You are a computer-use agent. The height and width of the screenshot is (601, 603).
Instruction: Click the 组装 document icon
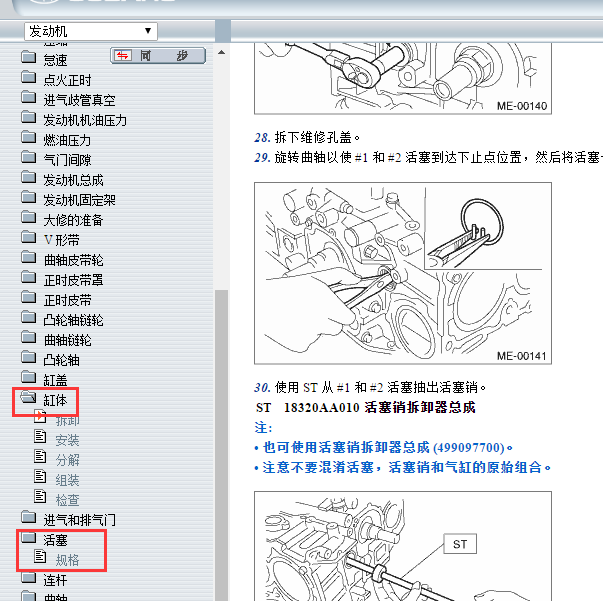tap(40, 476)
